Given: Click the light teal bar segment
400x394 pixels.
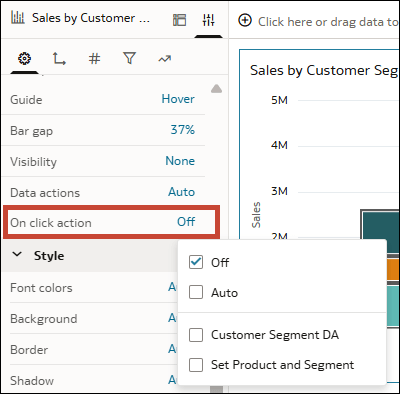Looking at the screenshot, I should [393, 306].
